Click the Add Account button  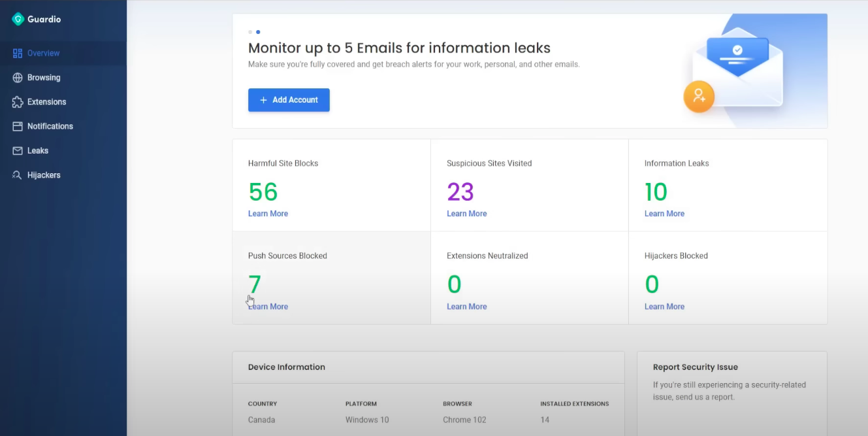point(289,100)
